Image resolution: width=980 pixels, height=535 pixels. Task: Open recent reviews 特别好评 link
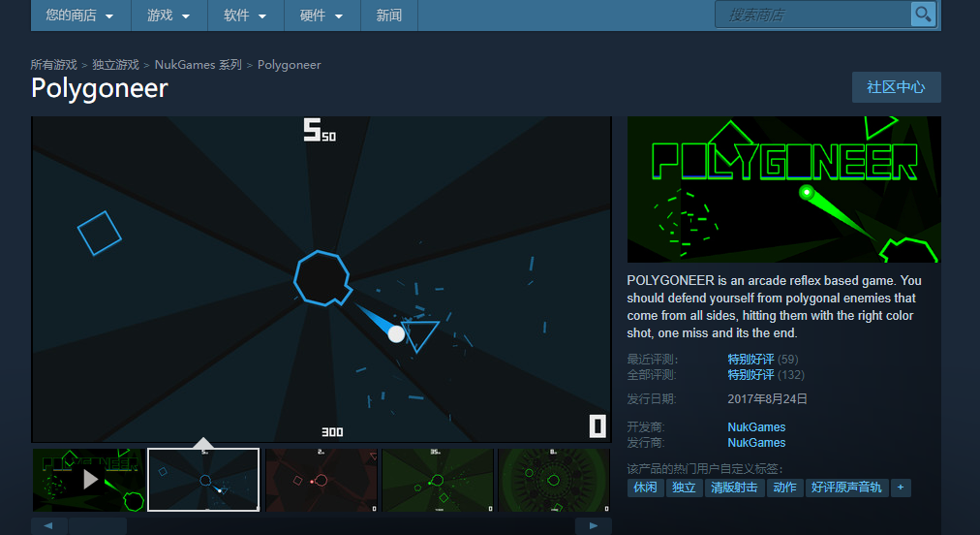click(750, 360)
